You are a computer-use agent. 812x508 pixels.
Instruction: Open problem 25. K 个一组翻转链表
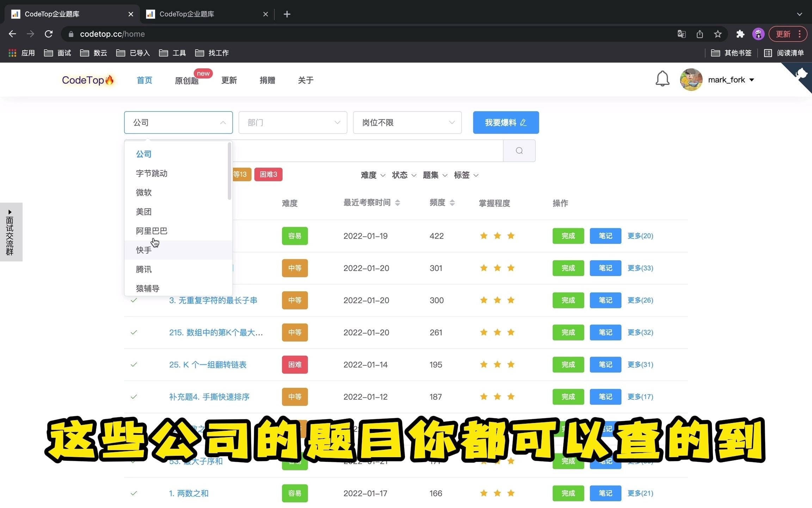click(208, 364)
